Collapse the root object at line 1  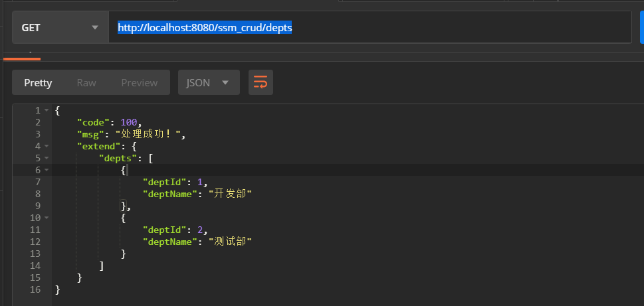47,110
